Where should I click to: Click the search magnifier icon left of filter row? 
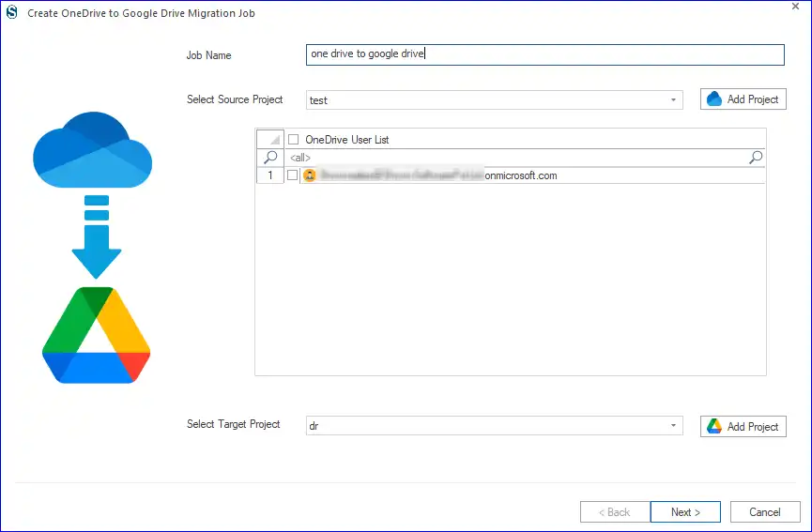coord(270,158)
